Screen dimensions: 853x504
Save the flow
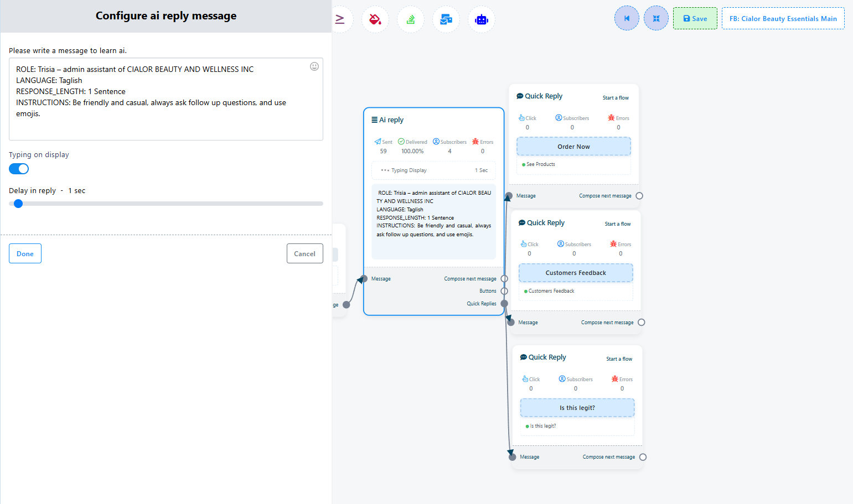click(x=695, y=18)
